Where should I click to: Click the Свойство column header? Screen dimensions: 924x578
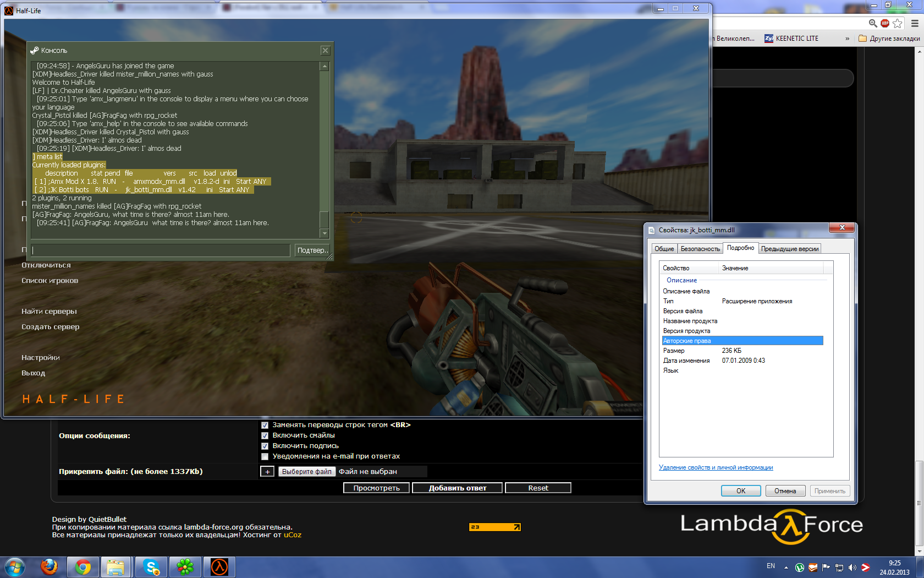[689, 268]
